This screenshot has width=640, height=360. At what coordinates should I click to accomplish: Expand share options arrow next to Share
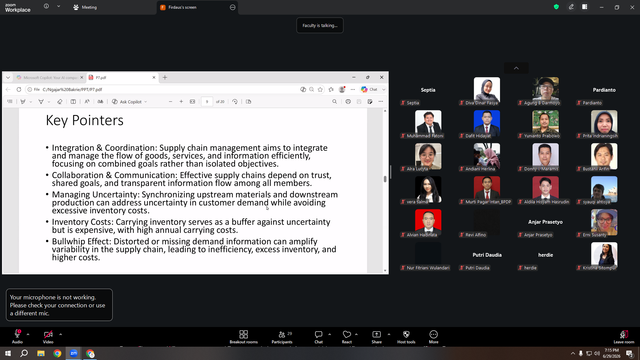[389, 334]
